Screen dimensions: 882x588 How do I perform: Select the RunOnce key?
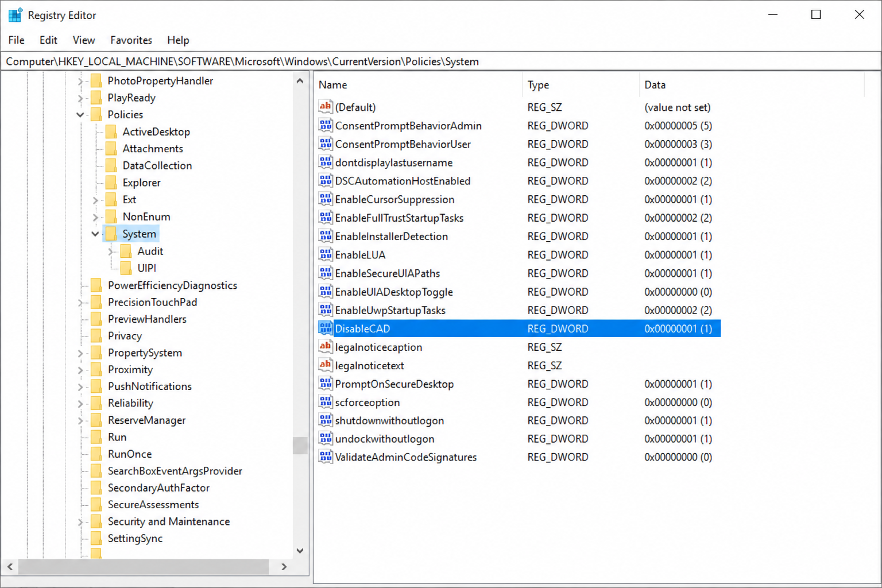[130, 454]
